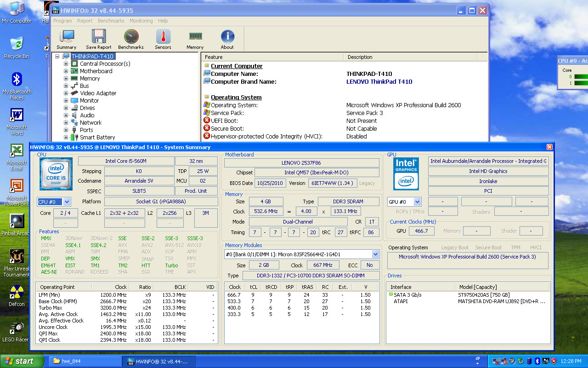Open the Help menu
This screenshot has width=588, height=368.
[163, 21]
